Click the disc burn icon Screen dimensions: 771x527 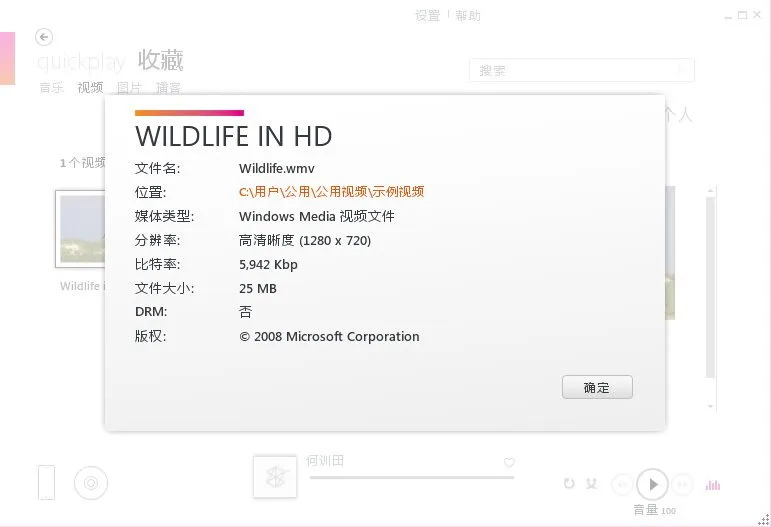coord(91,483)
